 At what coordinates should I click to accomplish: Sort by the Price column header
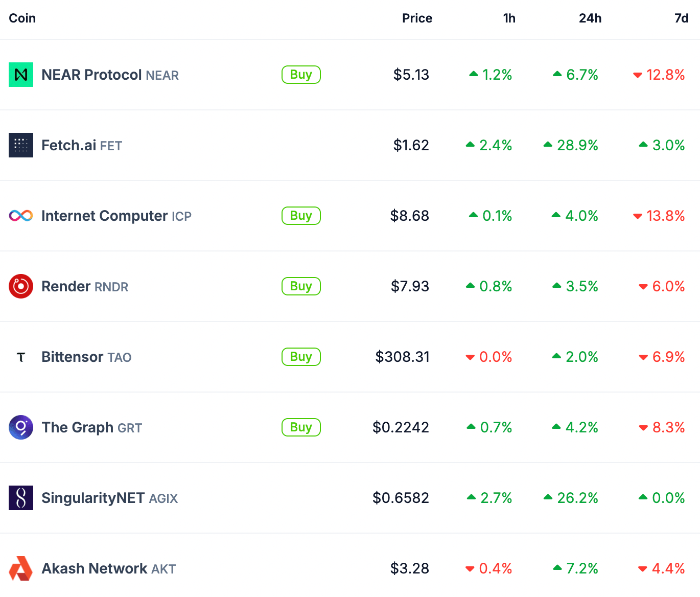417,18
